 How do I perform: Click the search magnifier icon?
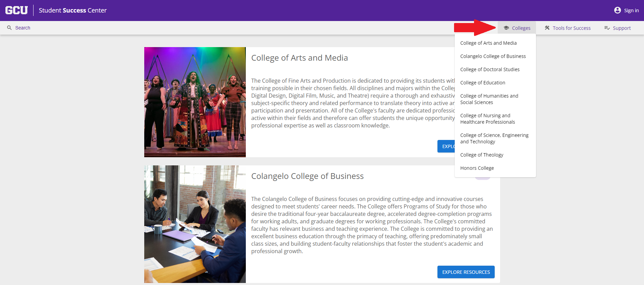[x=9, y=28]
